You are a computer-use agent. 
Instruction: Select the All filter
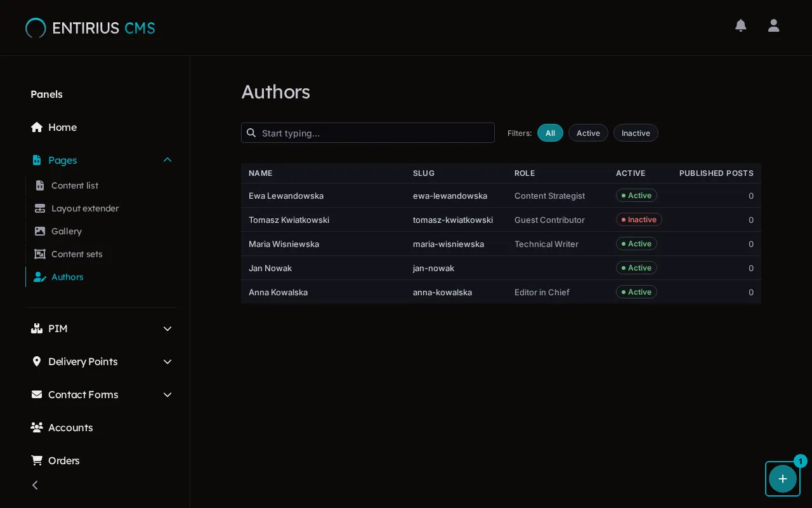[550, 133]
